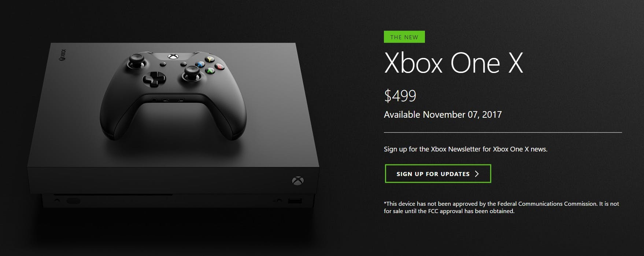The width and height of the screenshot is (644, 256).
Task: Click the Available November 07, 2017 text
Action: (443, 114)
